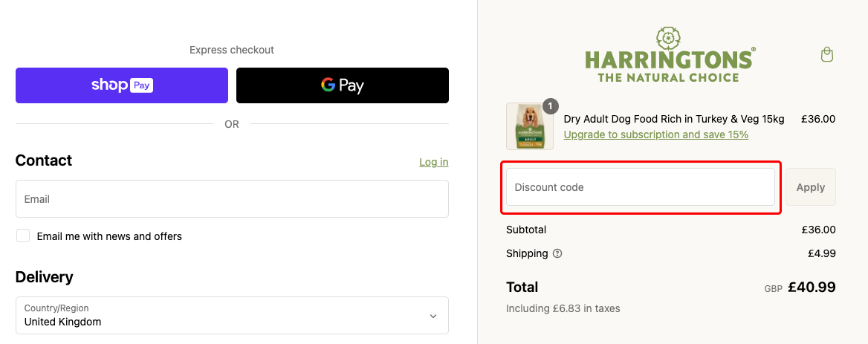Pay with the Shop Pay button
The width and height of the screenshot is (868, 344).
pos(122,85)
